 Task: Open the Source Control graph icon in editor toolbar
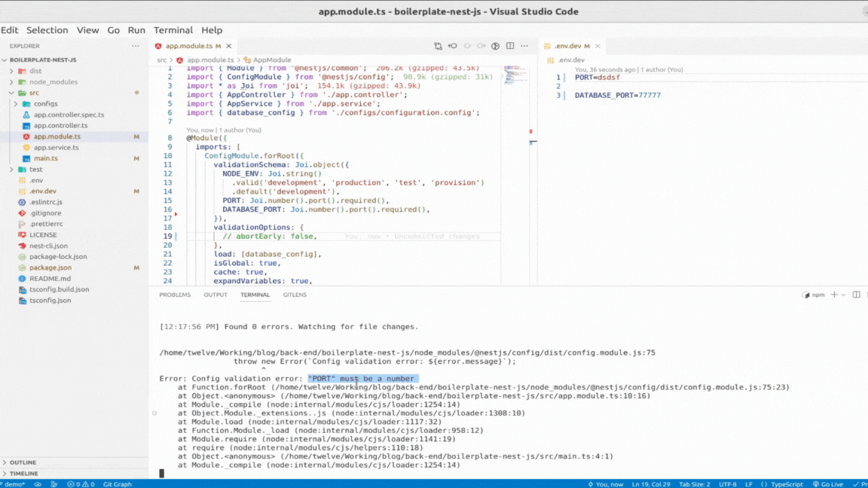coord(438,46)
